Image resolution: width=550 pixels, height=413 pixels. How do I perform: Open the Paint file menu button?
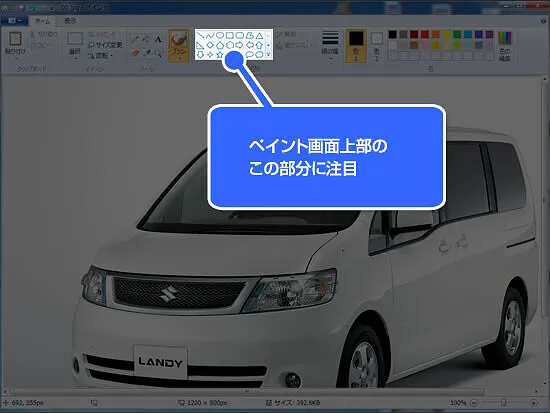(14, 21)
